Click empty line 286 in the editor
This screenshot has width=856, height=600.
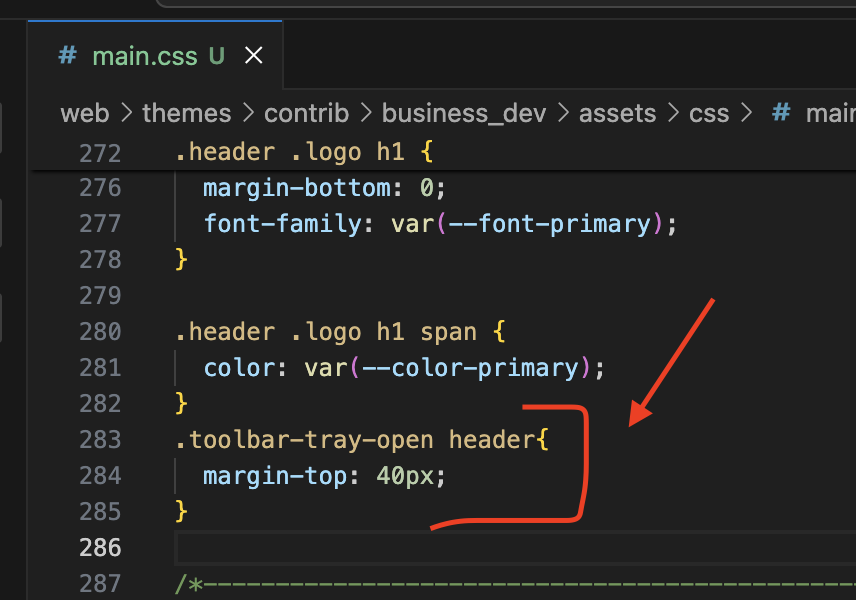click(x=300, y=547)
